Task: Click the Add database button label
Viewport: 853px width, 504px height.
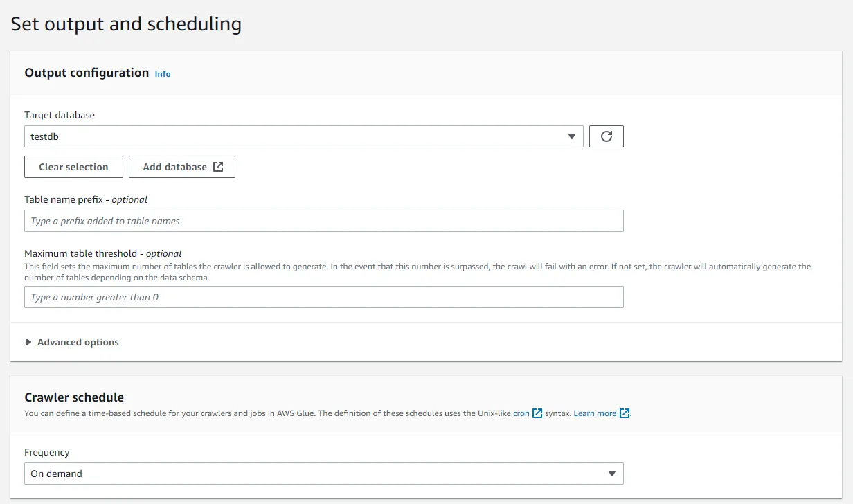Action: coord(174,167)
